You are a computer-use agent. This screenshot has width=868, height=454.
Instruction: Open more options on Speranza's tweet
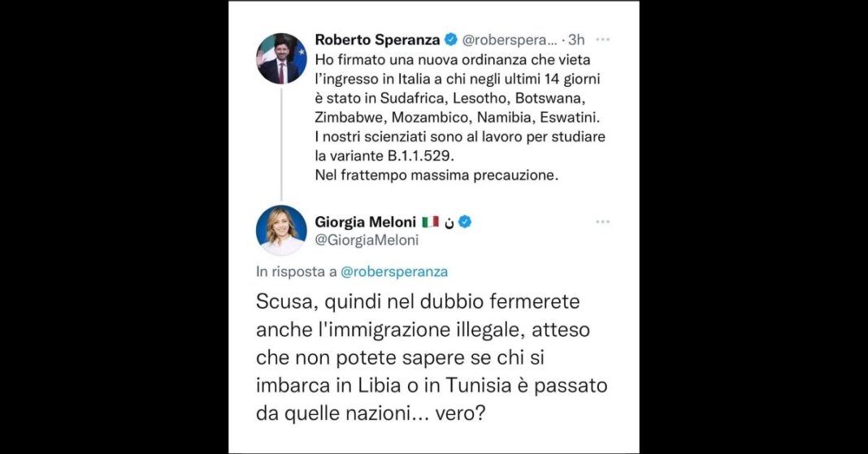[602, 40]
